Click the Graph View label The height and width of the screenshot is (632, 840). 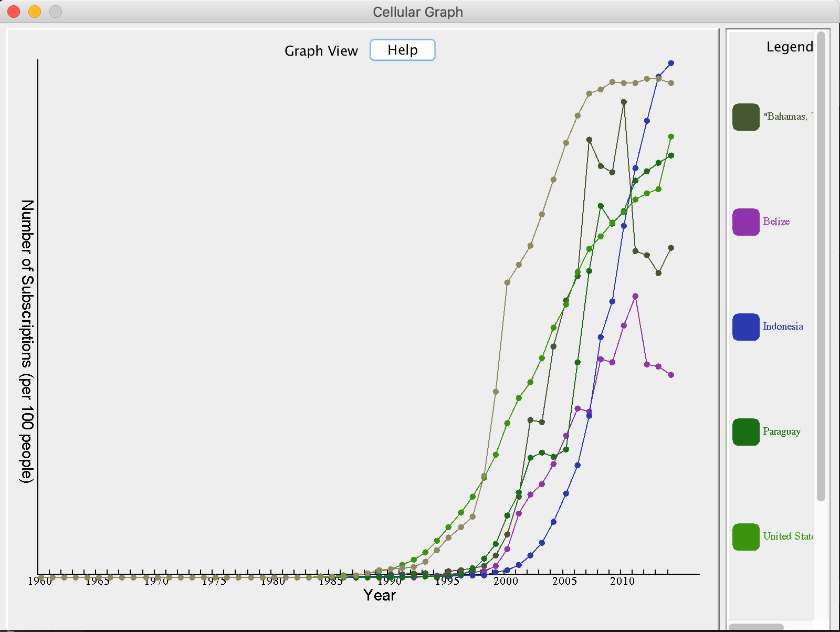pyautogui.click(x=321, y=51)
